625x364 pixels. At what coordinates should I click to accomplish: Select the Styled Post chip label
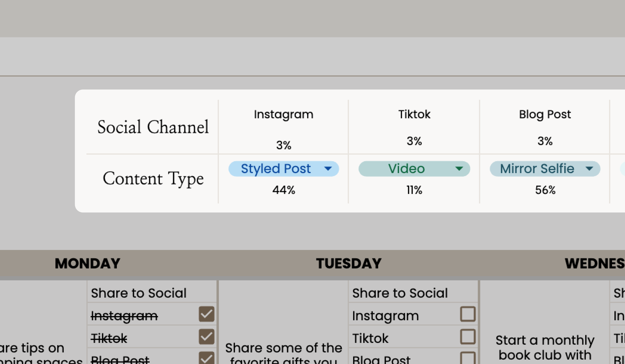point(276,169)
